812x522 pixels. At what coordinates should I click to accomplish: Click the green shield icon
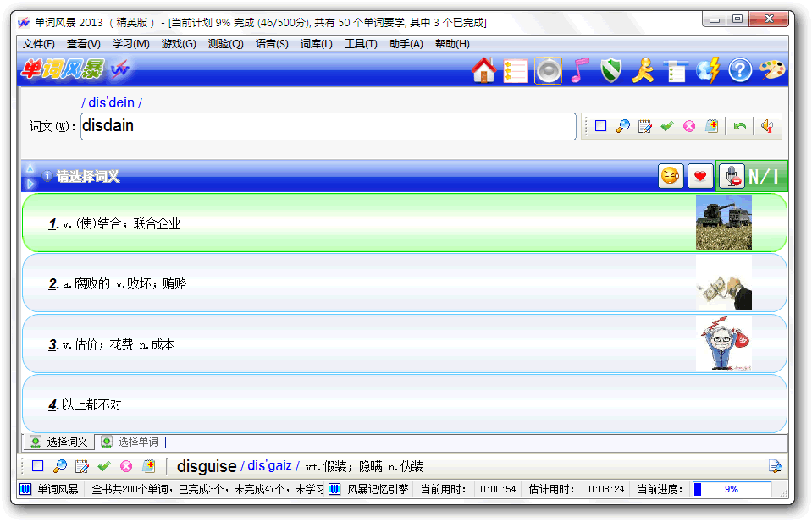click(610, 70)
